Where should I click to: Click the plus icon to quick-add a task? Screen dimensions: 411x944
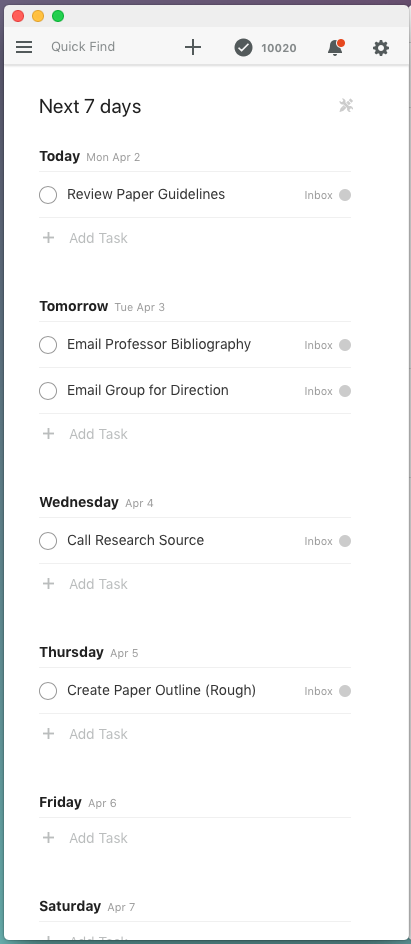click(x=193, y=47)
